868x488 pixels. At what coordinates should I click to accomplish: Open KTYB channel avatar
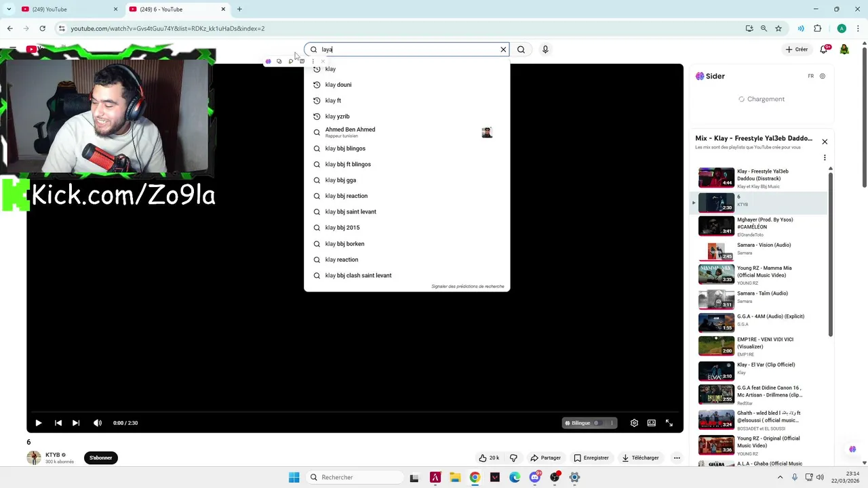(x=34, y=457)
